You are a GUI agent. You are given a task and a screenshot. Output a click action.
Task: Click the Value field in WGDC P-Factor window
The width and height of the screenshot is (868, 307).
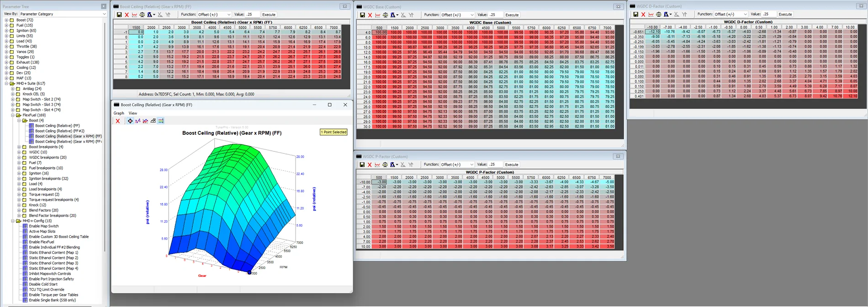[496, 164]
